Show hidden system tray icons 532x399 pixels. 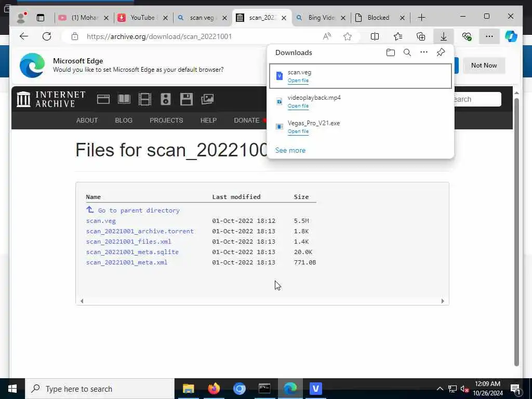coord(440,389)
